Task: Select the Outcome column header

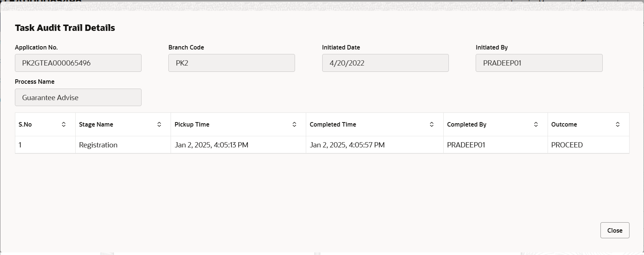Action: pyautogui.click(x=589, y=124)
